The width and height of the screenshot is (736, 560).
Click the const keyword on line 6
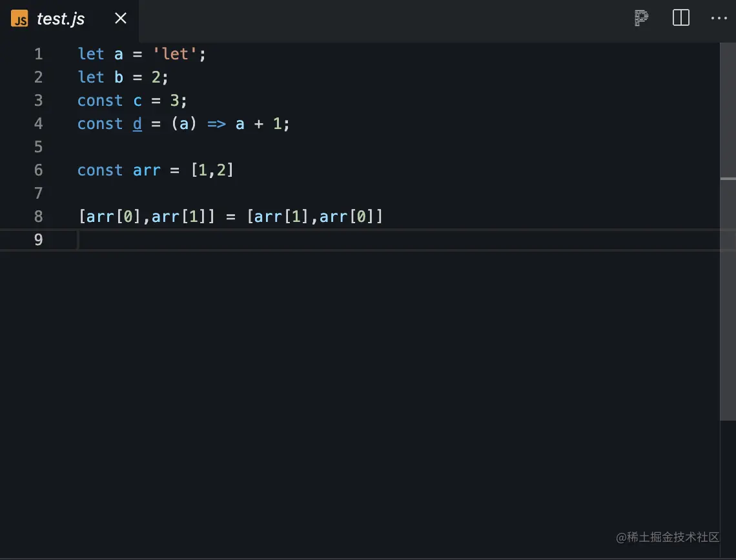pos(100,170)
